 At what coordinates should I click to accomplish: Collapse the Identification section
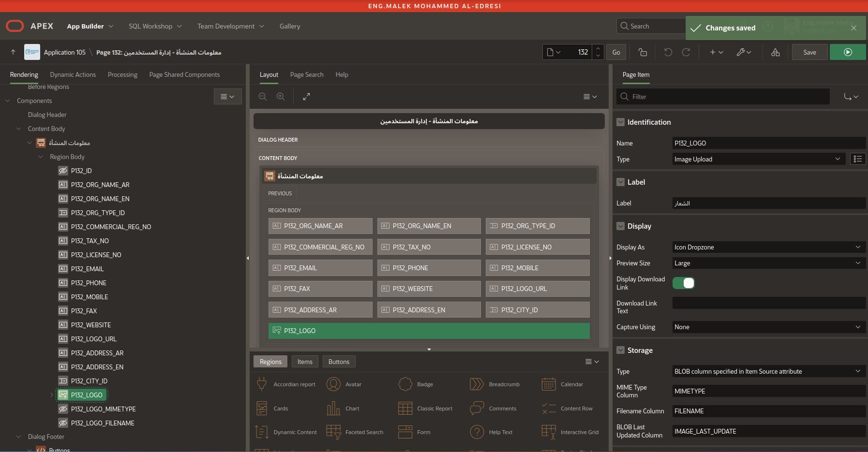click(620, 122)
